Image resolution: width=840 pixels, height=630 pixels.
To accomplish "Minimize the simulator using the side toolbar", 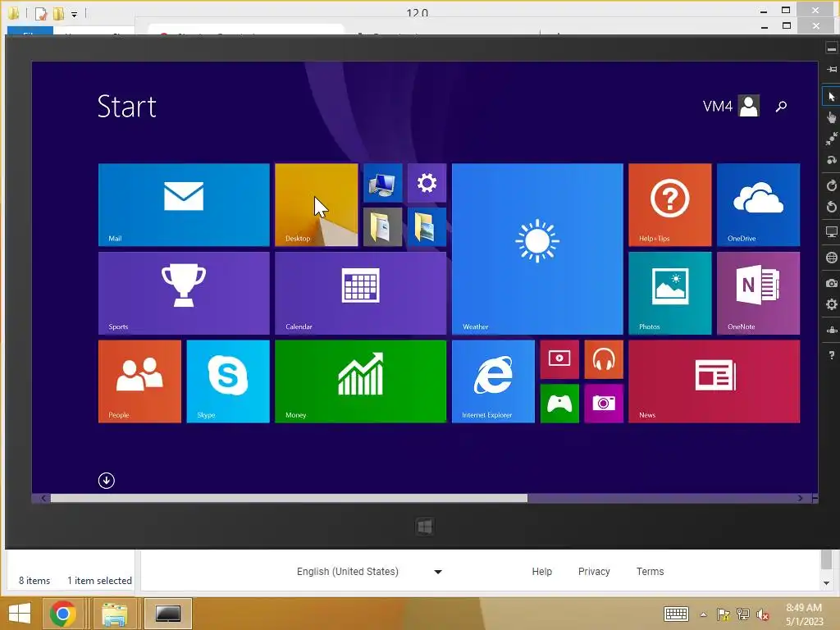I will [x=832, y=48].
